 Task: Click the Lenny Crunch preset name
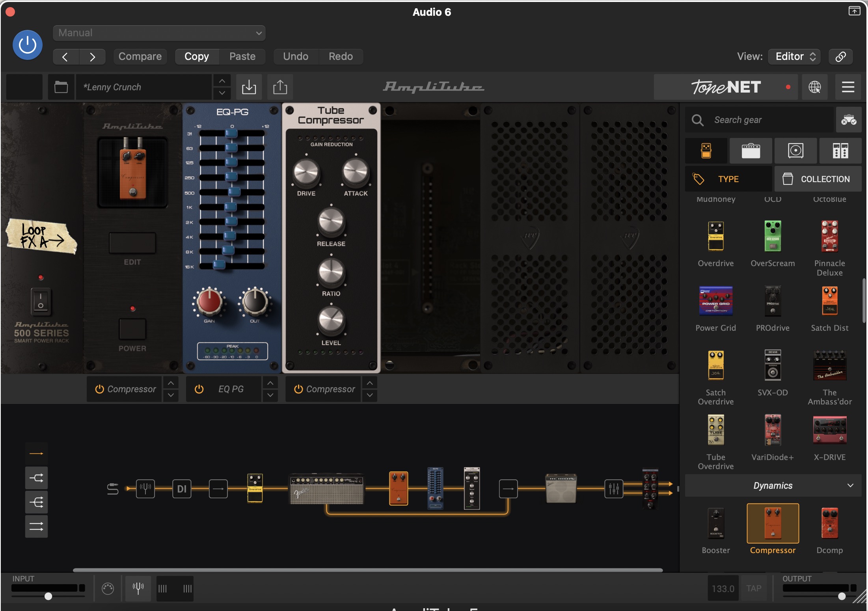coord(144,87)
